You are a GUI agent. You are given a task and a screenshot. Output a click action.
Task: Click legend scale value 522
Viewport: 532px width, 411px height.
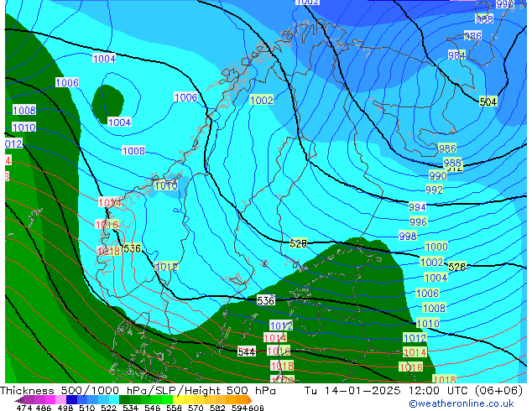click(108, 408)
